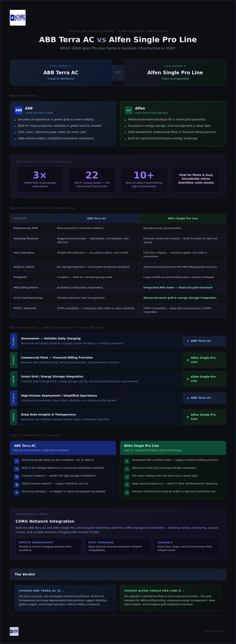The image size is (236, 644).
Task: Click the 'Grid Load Balancing' feature row label
Action: coord(28,298)
